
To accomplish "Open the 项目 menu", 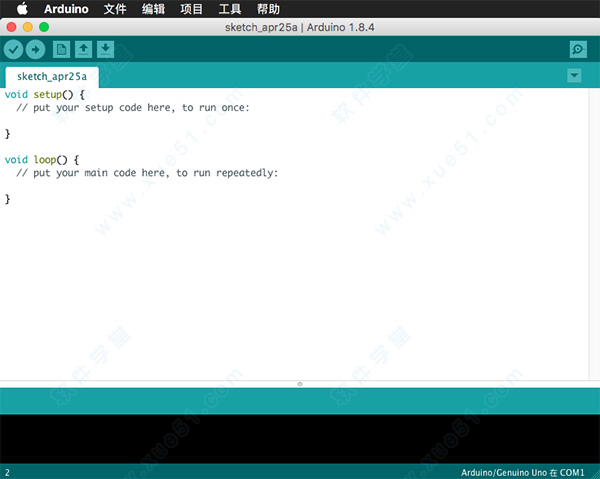I will coord(191,9).
